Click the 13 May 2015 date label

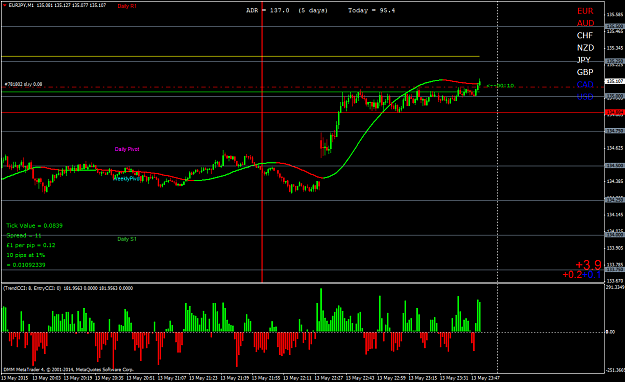coord(15,378)
